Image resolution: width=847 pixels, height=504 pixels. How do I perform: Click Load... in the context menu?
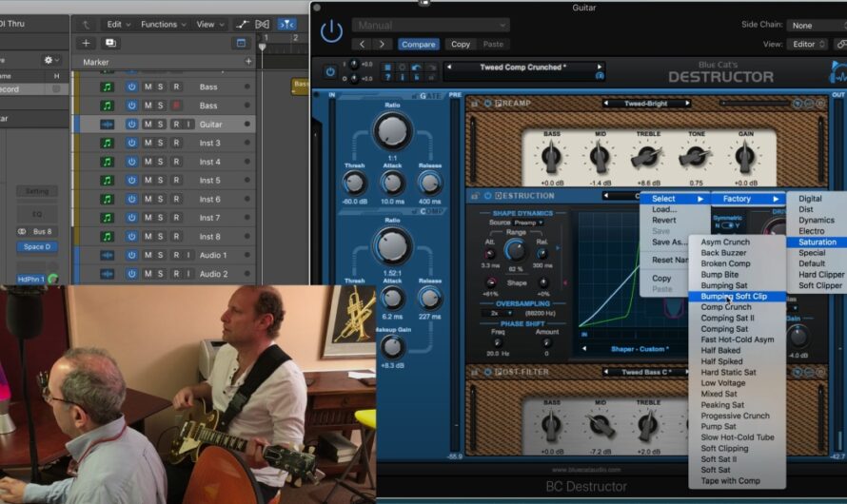pos(664,209)
